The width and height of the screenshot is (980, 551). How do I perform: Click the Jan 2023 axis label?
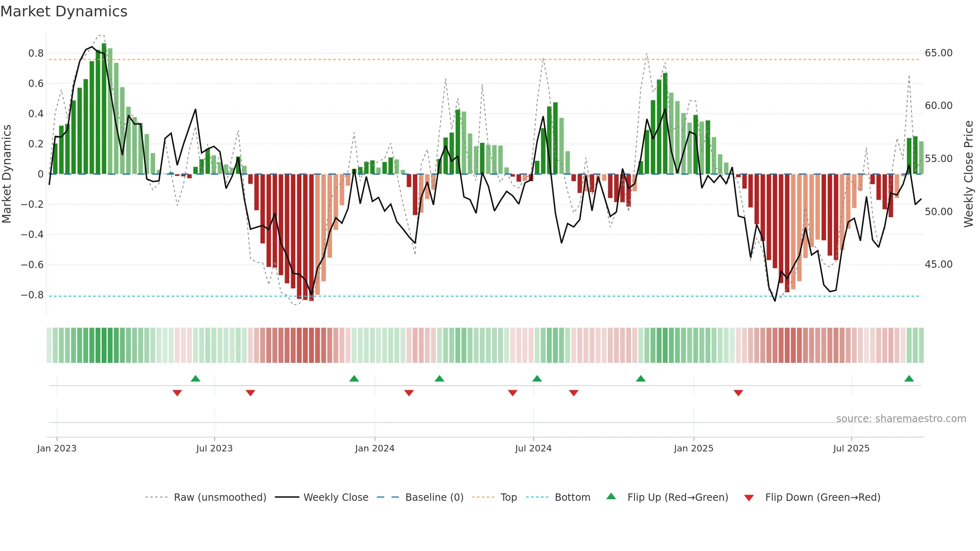click(57, 448)
